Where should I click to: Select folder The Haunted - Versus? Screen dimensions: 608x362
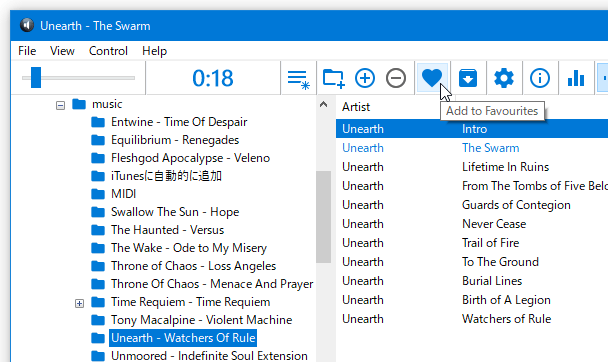tap(168, 230)
